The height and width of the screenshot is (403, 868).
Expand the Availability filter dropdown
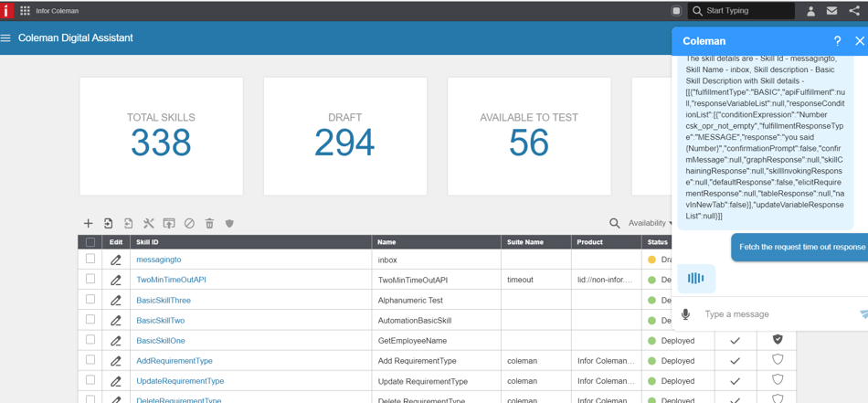(650, 223)
